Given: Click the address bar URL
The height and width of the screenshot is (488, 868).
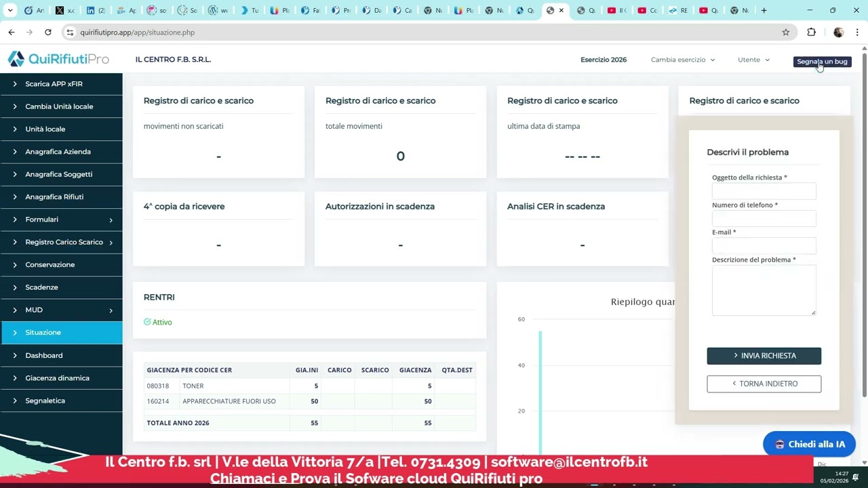Looking at the screenshot, I should pos(137,33).
